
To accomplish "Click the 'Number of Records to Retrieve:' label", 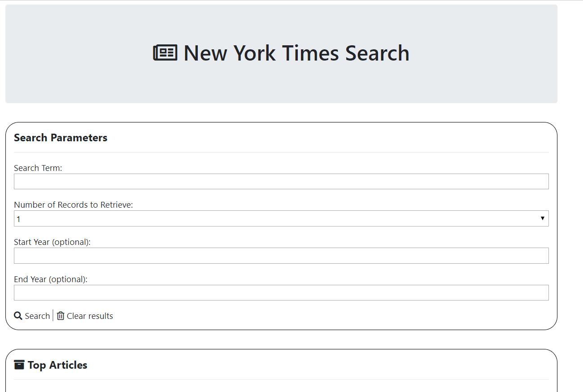I will 74,205.
